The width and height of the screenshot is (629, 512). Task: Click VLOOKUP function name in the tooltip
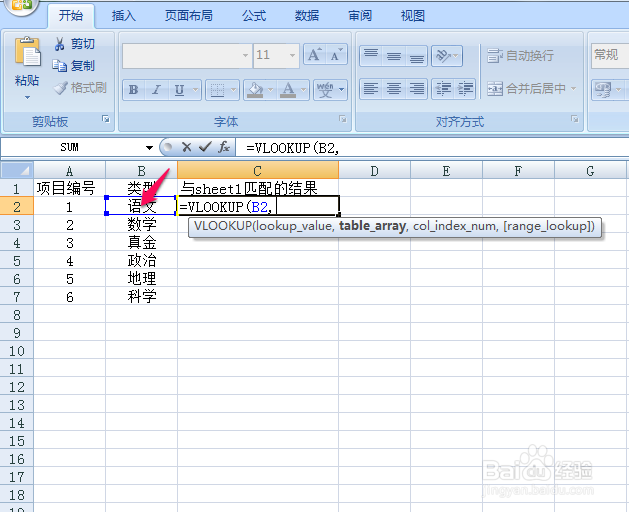(x=223, y=226)
